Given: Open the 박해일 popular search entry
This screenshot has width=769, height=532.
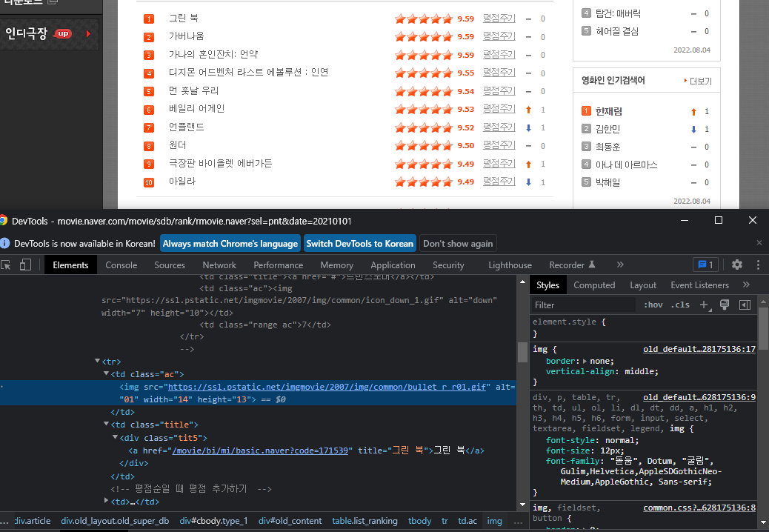Looking at the screenshot, I should point(607,182).
